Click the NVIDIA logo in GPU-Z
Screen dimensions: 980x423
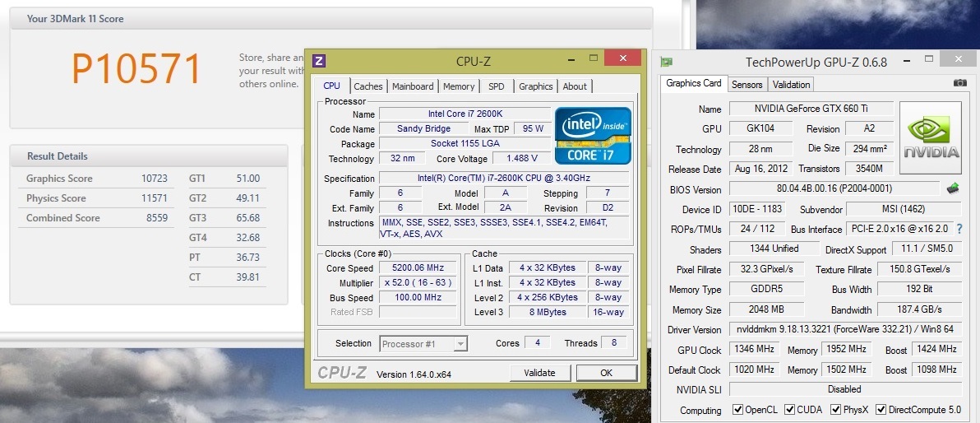coord(931,137)
